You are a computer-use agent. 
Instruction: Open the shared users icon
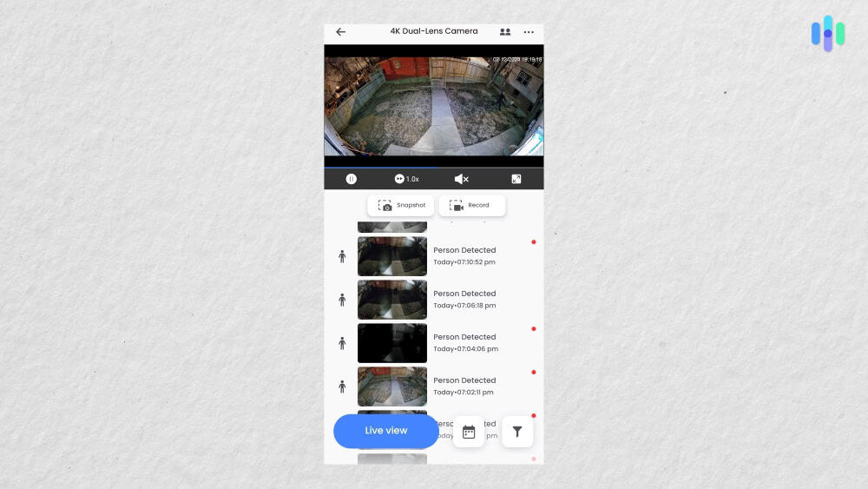pyautogui.click(x=505, y=32)
